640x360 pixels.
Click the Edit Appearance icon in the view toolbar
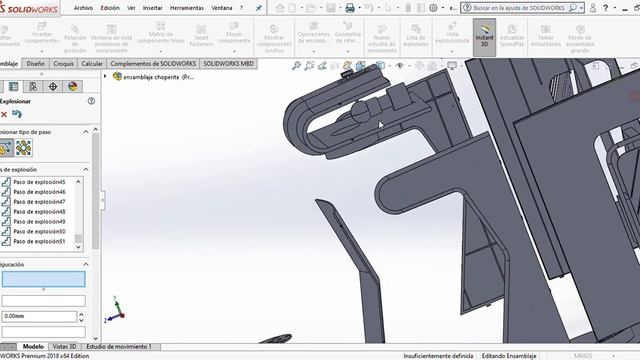tap(419, 65)
